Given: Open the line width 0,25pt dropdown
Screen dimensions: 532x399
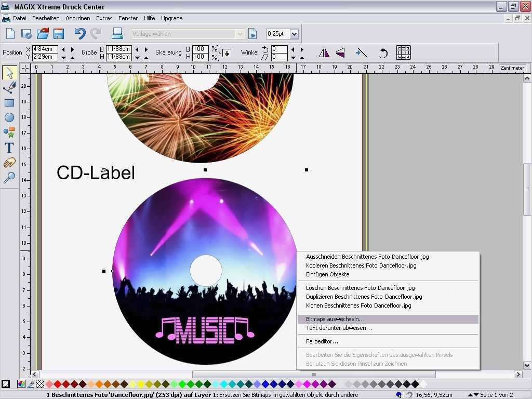Looking at the screenshot, I should click(295, 34).
